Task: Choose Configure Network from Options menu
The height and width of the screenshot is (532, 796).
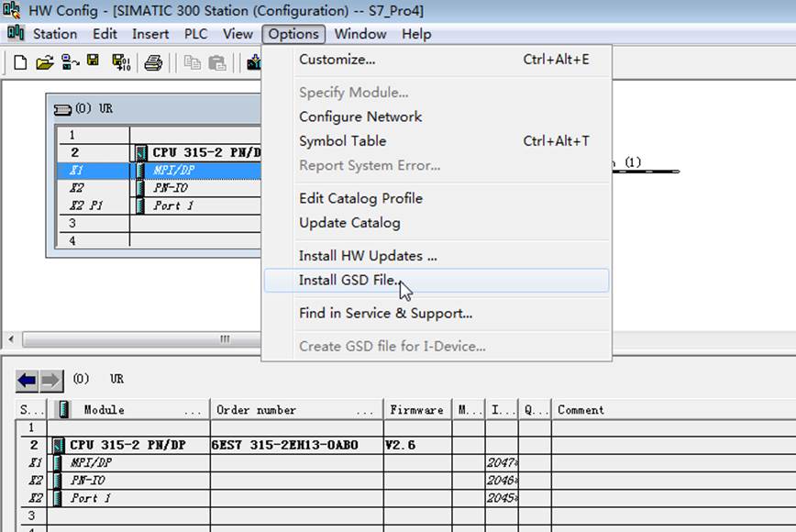Action: tap(360, 116)
